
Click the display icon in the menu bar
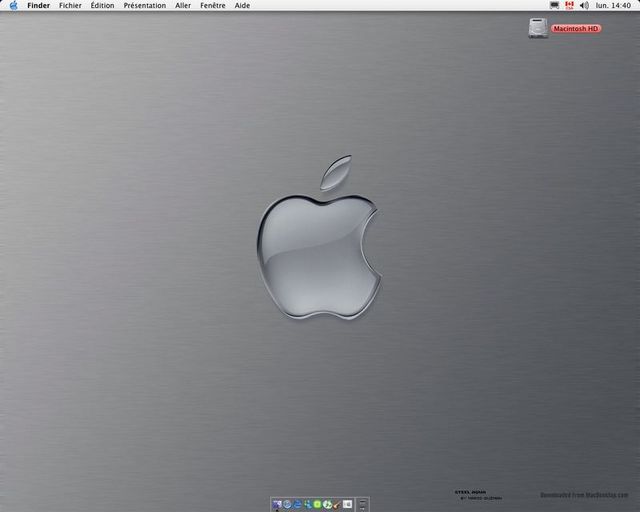(554, 5)
